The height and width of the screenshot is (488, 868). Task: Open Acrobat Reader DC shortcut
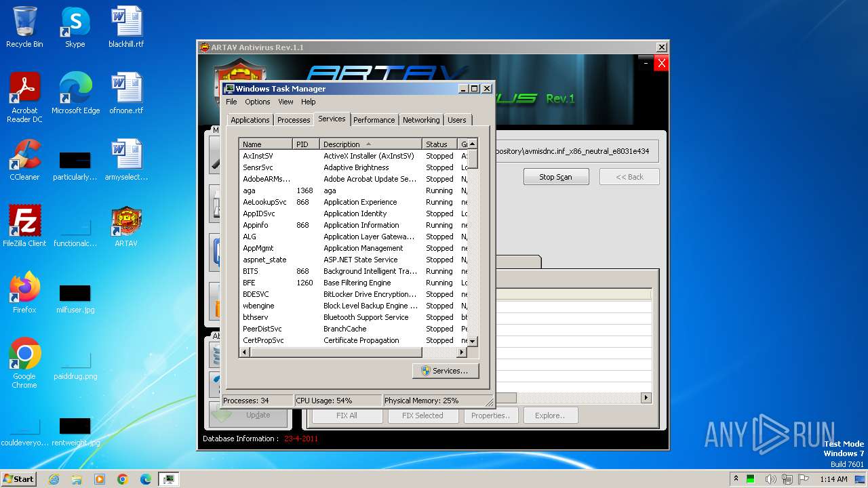(24, 98)
